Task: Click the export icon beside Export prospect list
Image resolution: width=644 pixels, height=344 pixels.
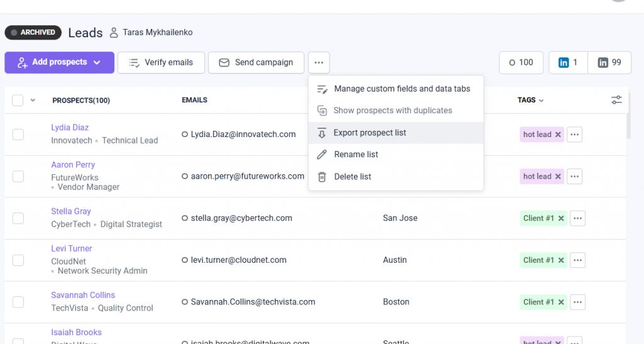Action: 322,133
